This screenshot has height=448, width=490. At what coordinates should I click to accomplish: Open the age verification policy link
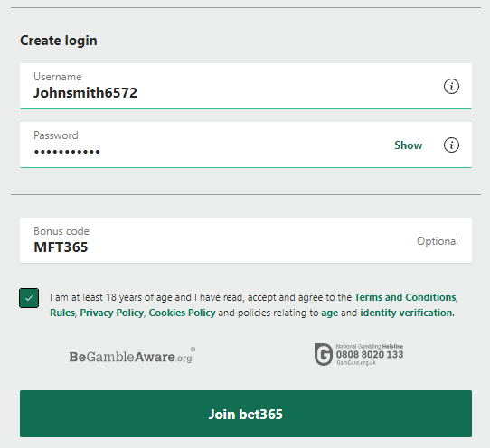329,313
